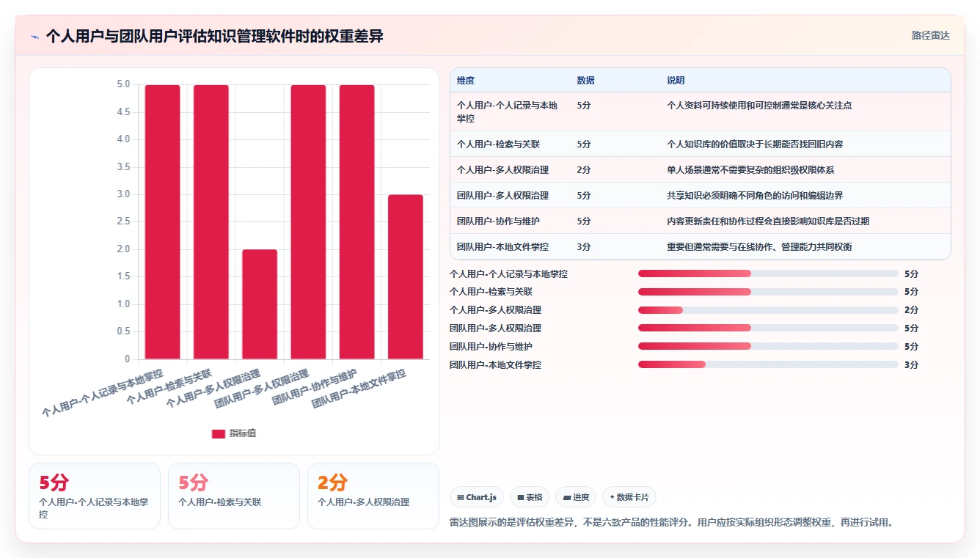Click the chart bar for 团队用户-本地文件掌控

(x=406, y=277)
